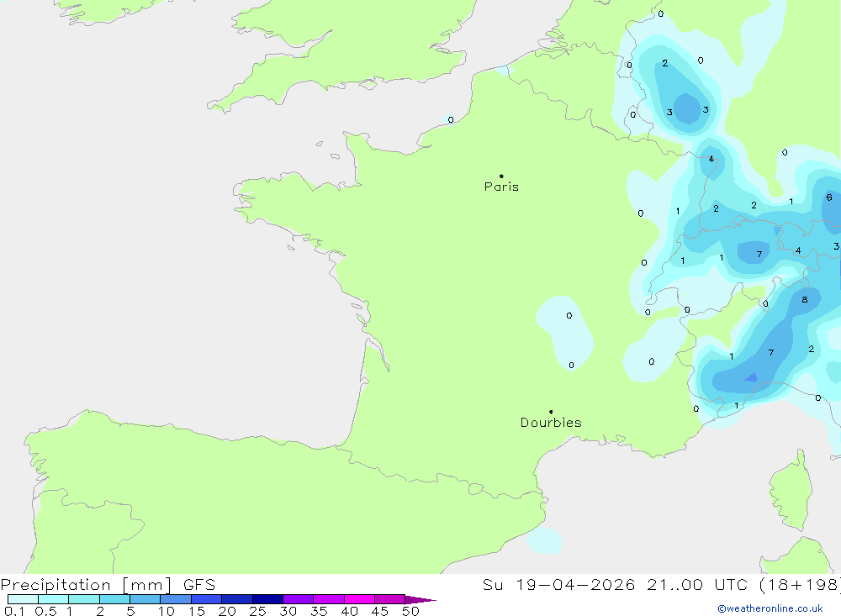Click the '0' value on the Channel coast
The image size is (841, 616).
451,119
